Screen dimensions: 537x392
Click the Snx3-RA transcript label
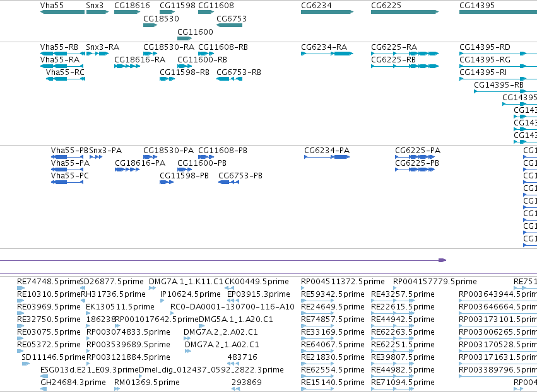pos(103,47)
